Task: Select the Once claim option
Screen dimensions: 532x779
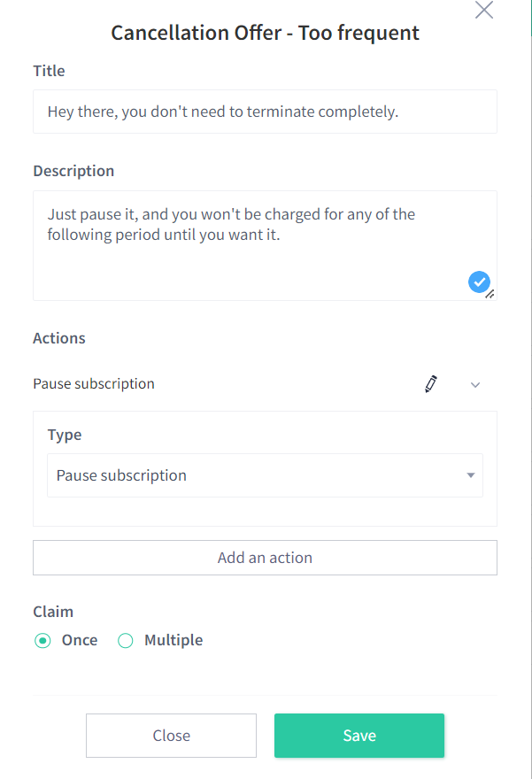Action: coord(42,641)
